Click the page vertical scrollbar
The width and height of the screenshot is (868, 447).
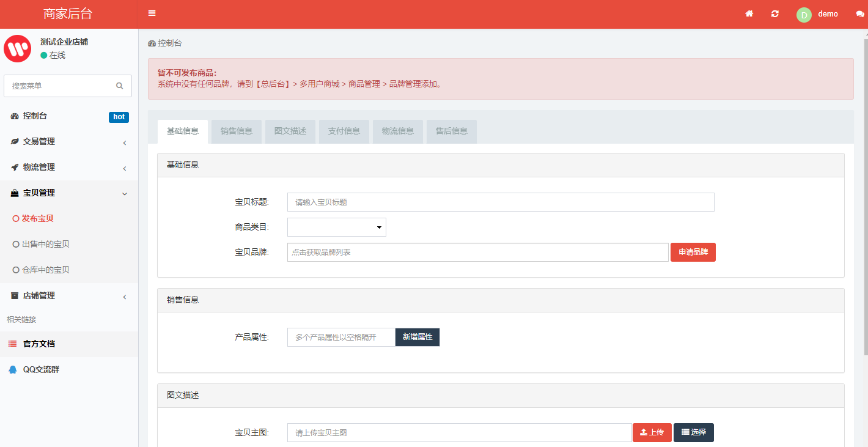pos(865,196)
